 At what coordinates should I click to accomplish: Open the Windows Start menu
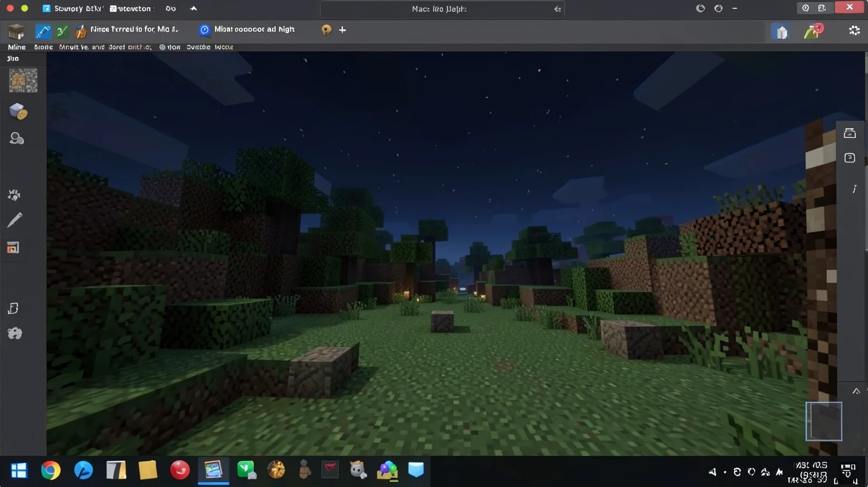[x=19, y=471]
